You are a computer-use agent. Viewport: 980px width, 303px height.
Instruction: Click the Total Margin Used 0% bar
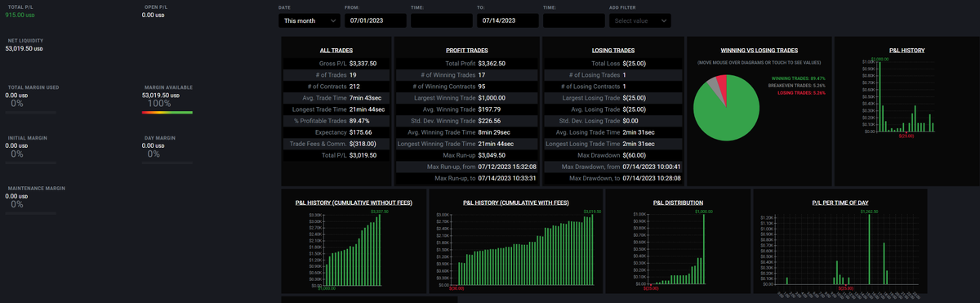click(x=31, y=114)
